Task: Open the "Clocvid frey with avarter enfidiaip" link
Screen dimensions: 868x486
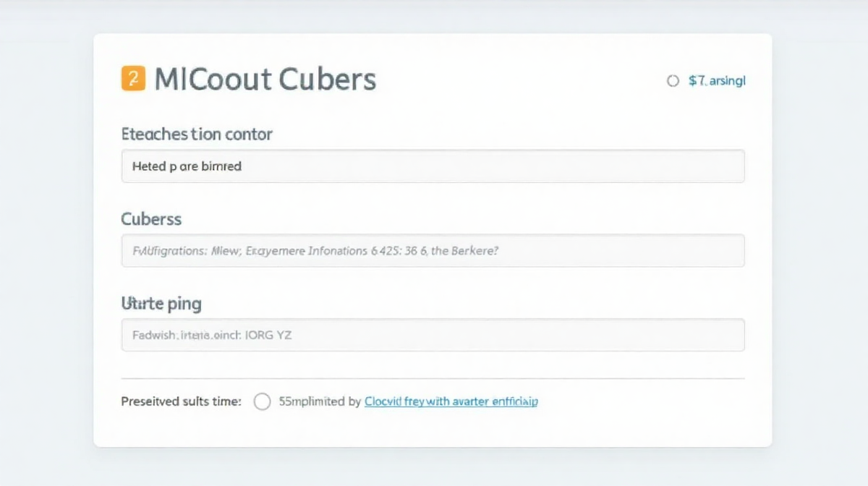Action: [x=451, y=401]
